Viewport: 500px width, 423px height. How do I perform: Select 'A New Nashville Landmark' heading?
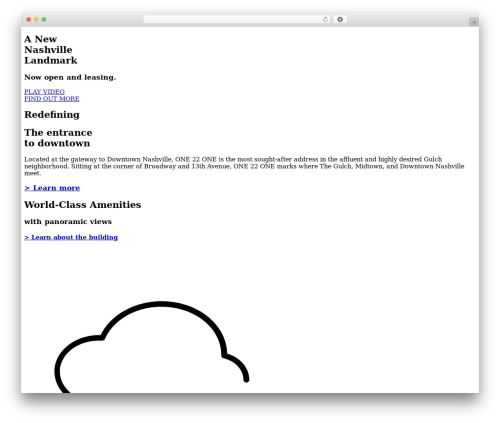point(51,50)
